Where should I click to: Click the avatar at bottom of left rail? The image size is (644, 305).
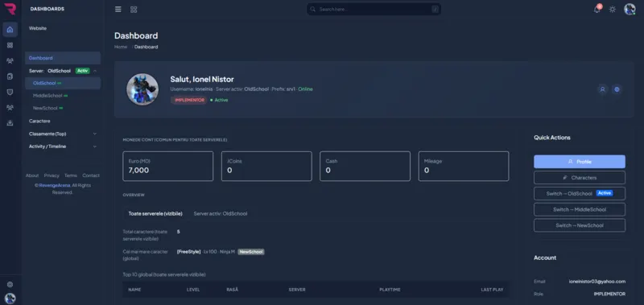10,299
